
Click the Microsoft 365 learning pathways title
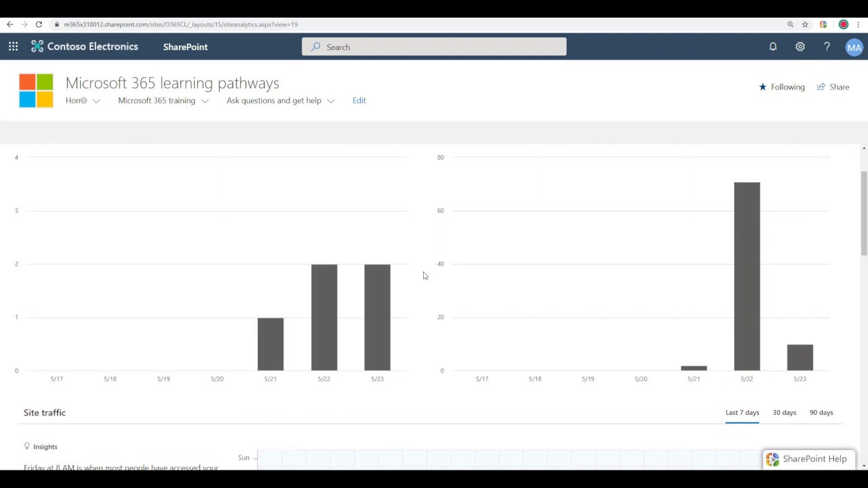pos(172,83)
